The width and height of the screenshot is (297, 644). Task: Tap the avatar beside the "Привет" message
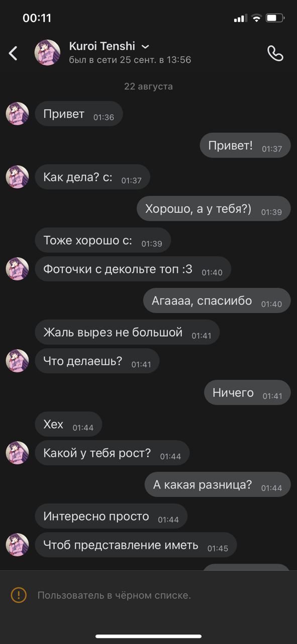(17, 114)
